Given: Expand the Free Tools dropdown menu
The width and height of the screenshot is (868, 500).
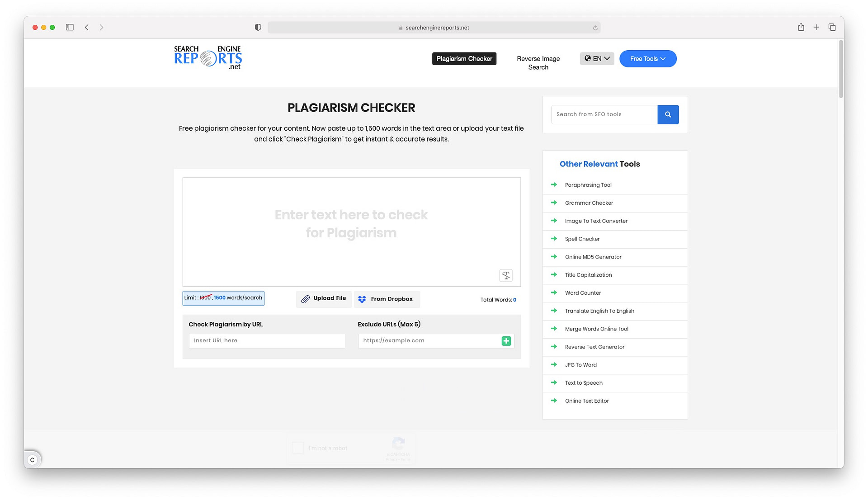Looking at the screenshot, I should [647, 58].
